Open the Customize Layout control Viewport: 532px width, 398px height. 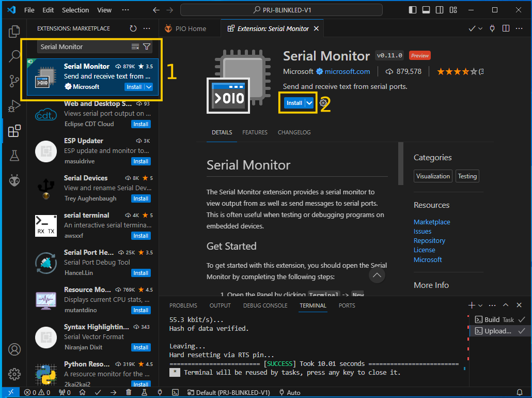[453, 10]
